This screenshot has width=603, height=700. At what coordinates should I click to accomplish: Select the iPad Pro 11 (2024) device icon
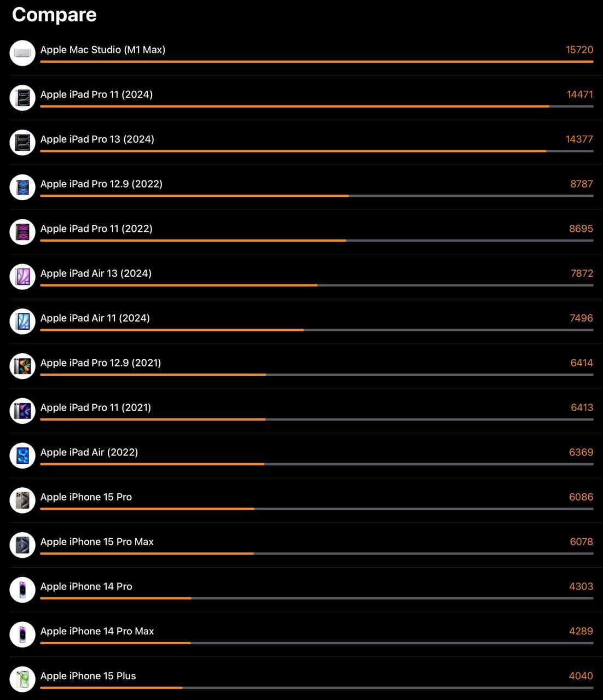(x=22, y=98)
